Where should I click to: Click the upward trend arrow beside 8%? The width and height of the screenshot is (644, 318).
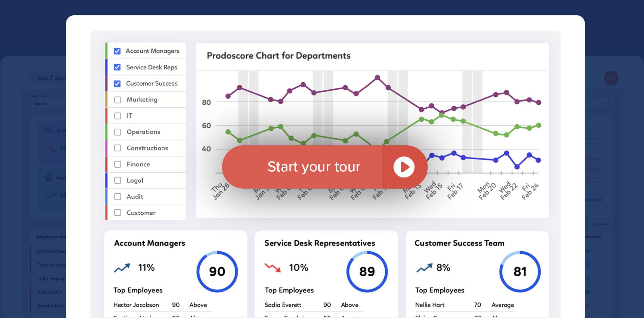click(x=424, y=268)
